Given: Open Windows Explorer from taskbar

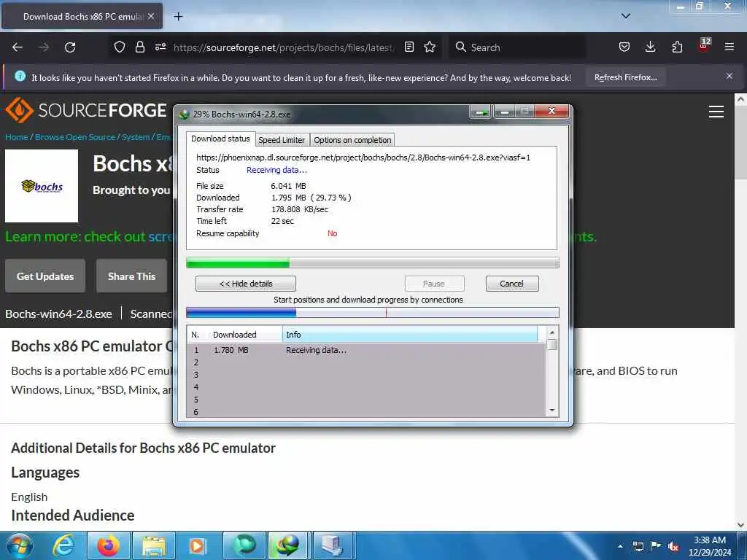Looking at the screenshot, I should 153,545.
